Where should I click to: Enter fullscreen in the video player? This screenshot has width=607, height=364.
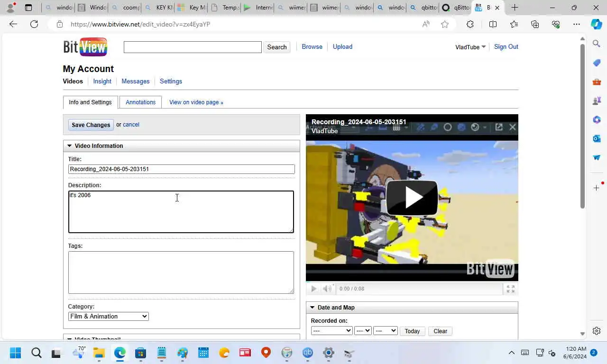pyautogui.click(x=511, y=289)
